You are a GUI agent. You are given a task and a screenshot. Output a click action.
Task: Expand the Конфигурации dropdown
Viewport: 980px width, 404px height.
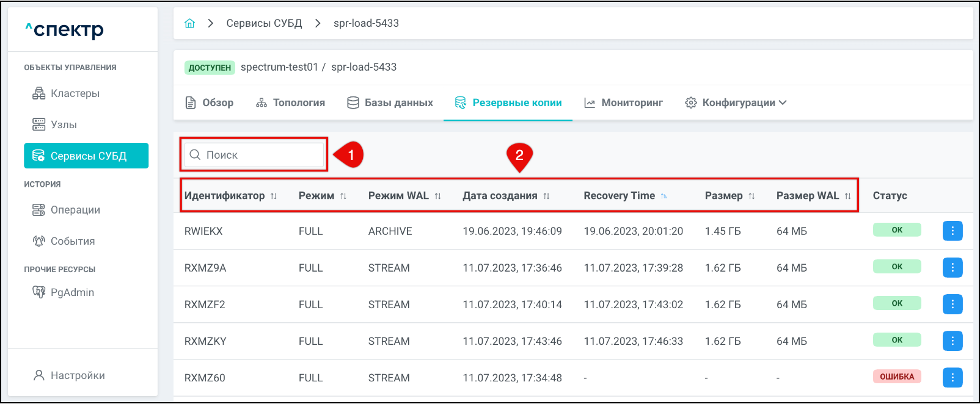pos(736,103)
